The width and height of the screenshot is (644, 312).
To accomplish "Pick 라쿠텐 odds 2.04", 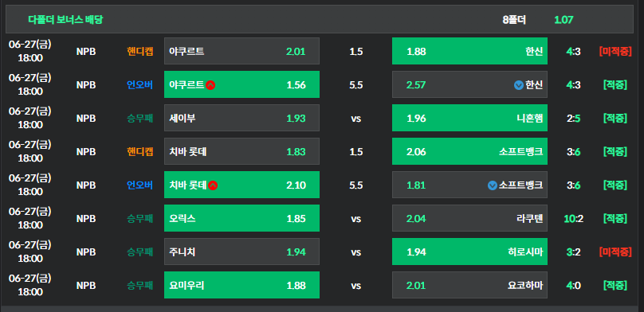I will (470, 219).
